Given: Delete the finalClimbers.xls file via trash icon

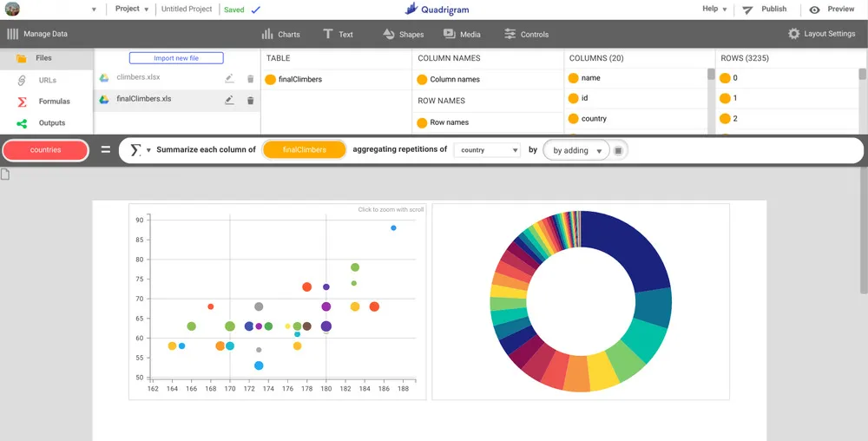Looking at the screenshot, I should point(250,100).
